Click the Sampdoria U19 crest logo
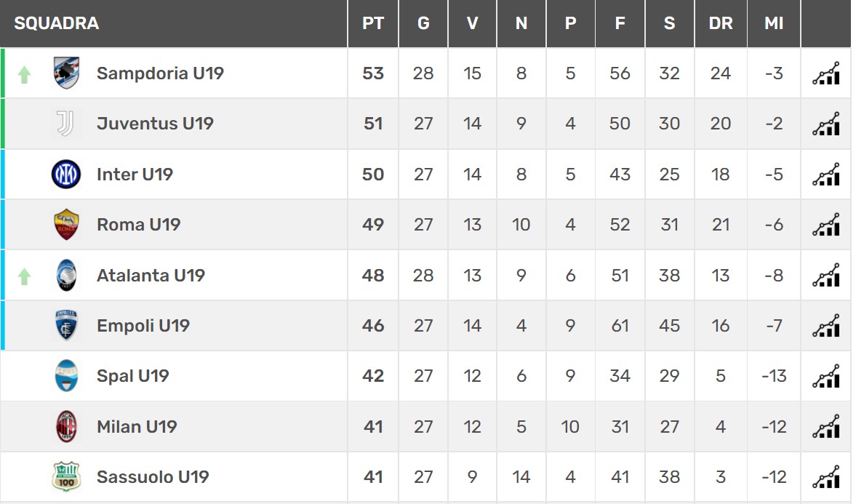 [x=66, y=73]
